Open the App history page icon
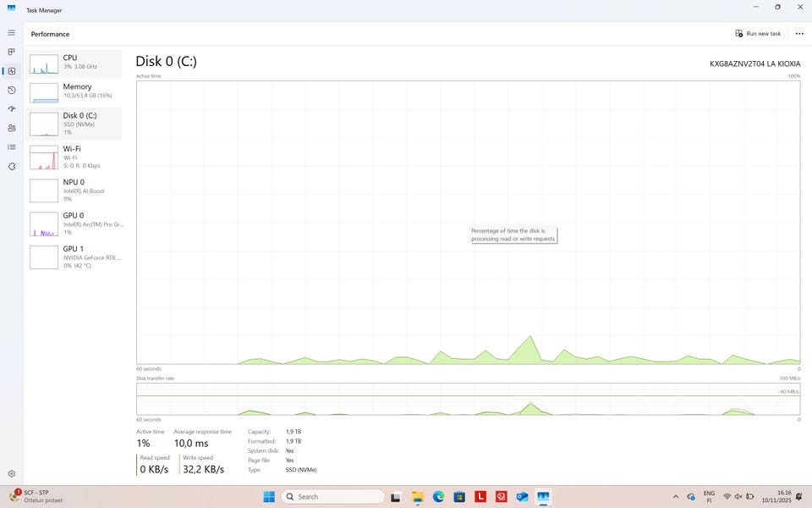 [11, 91]
